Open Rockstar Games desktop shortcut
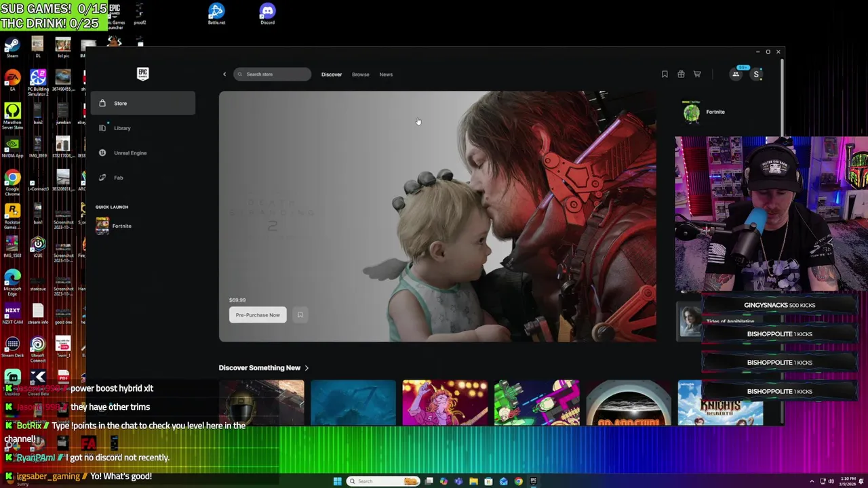This screenshot has height=488, width=868. 12,216
